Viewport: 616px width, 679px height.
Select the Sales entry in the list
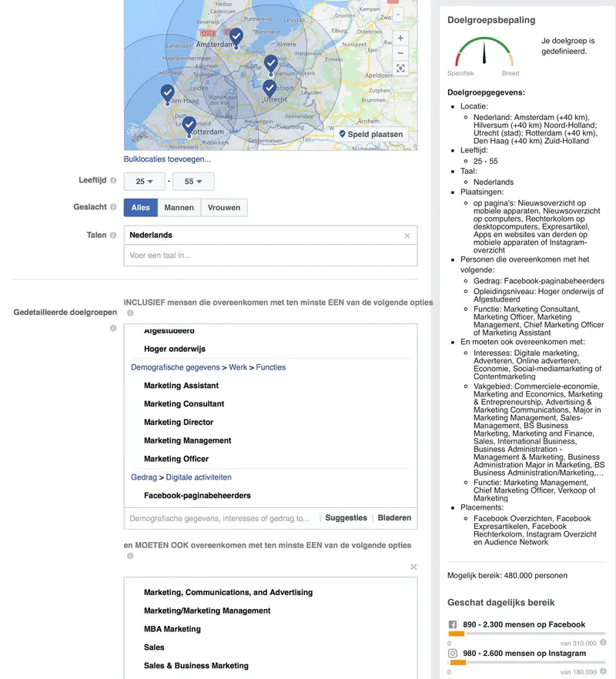pyautogui.click(x=154, y=647)
